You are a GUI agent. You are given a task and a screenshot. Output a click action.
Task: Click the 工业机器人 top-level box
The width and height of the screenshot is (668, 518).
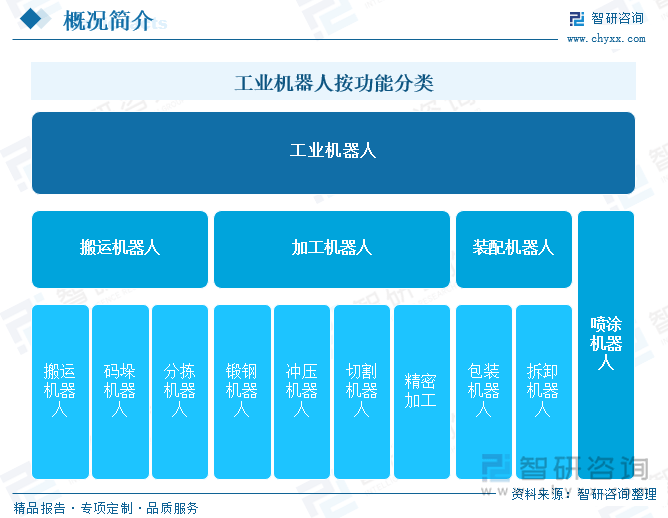(x=334, y=153)
